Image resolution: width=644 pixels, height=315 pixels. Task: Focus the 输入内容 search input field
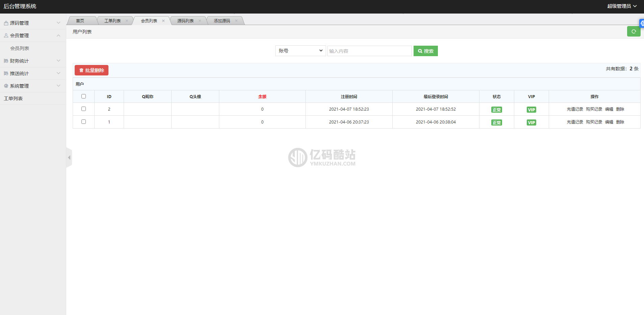coord(369,51)
